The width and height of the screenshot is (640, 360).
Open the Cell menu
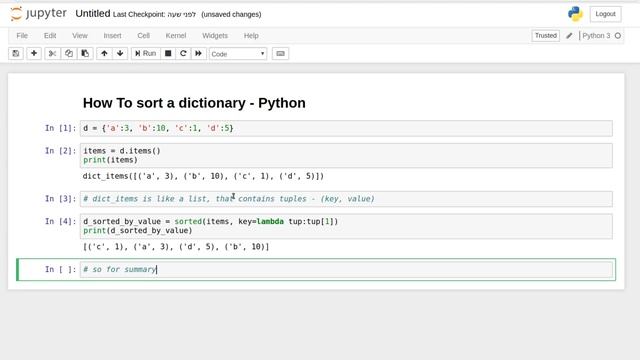click(x=143, y=36)
